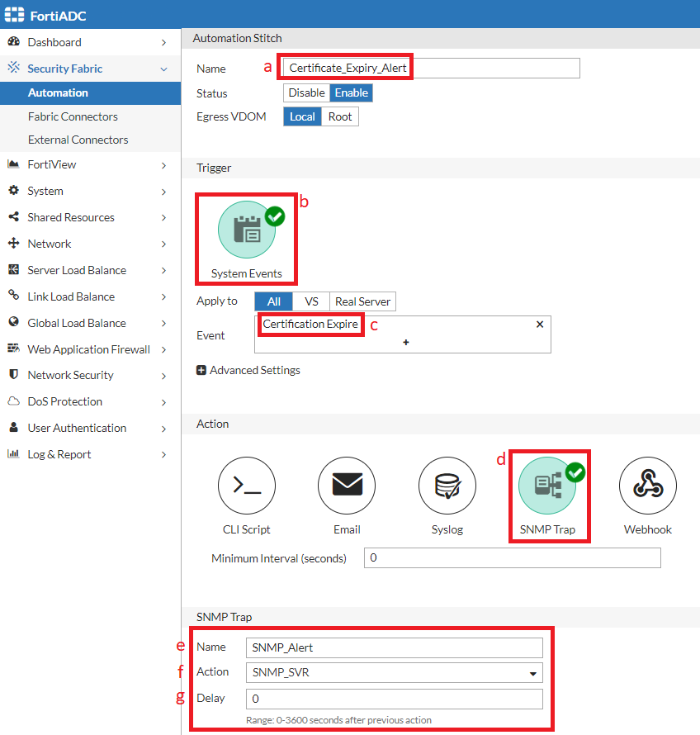This screenshot has width=700, height=735.
Task: Choose the Syslog action icon
Action: coord(447,486)
